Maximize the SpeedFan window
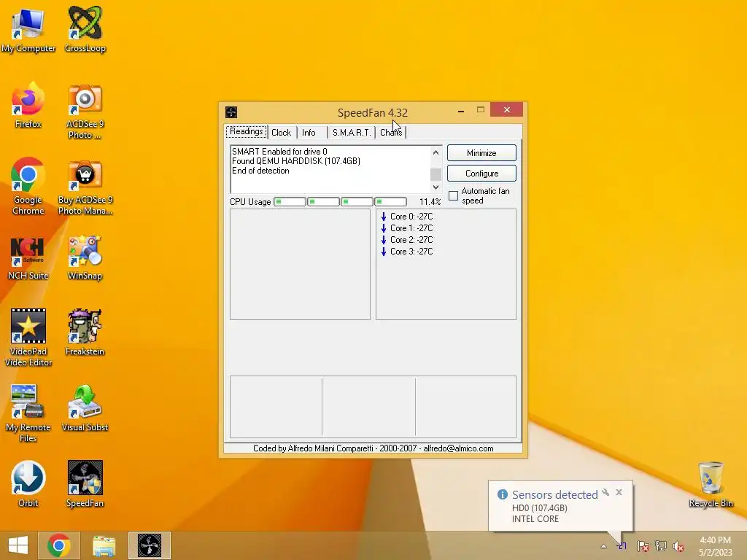747x560 pixels. 481,110
